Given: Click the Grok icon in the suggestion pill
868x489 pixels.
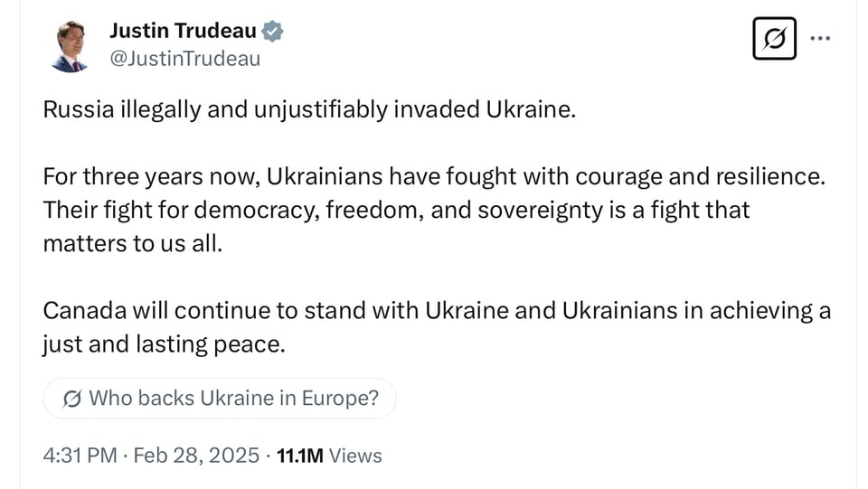Looking at the screenshot, I should (x=72, y=399).
